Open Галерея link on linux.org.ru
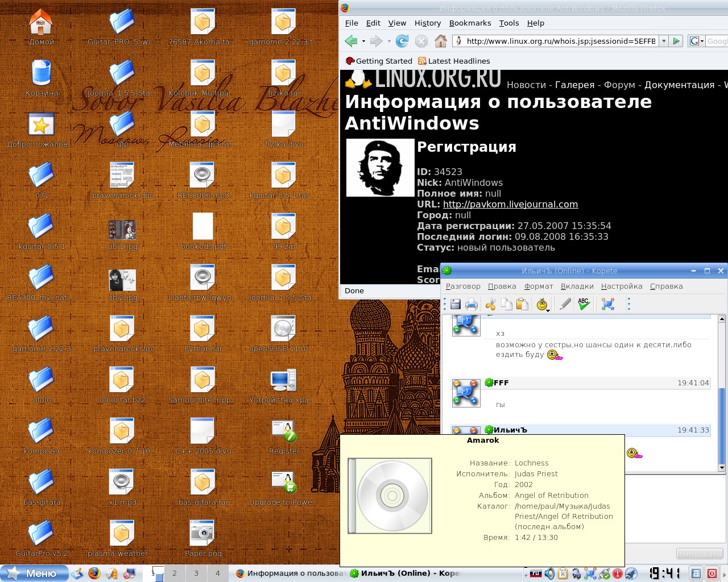The image size is (728, 582). (575, 85)
